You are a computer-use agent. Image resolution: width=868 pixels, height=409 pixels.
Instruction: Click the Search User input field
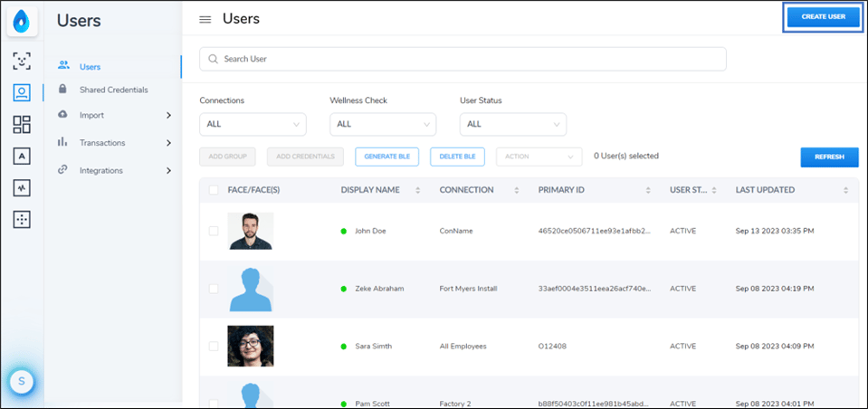463,59
